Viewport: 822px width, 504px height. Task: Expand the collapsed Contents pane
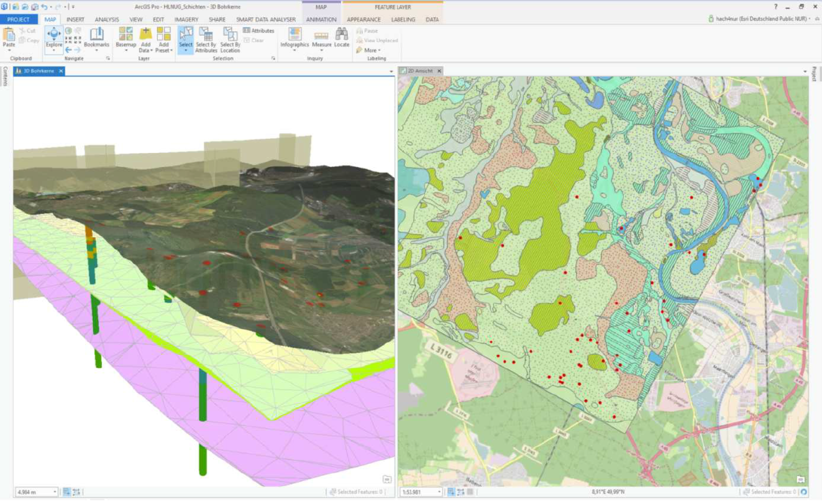[5, 76]
